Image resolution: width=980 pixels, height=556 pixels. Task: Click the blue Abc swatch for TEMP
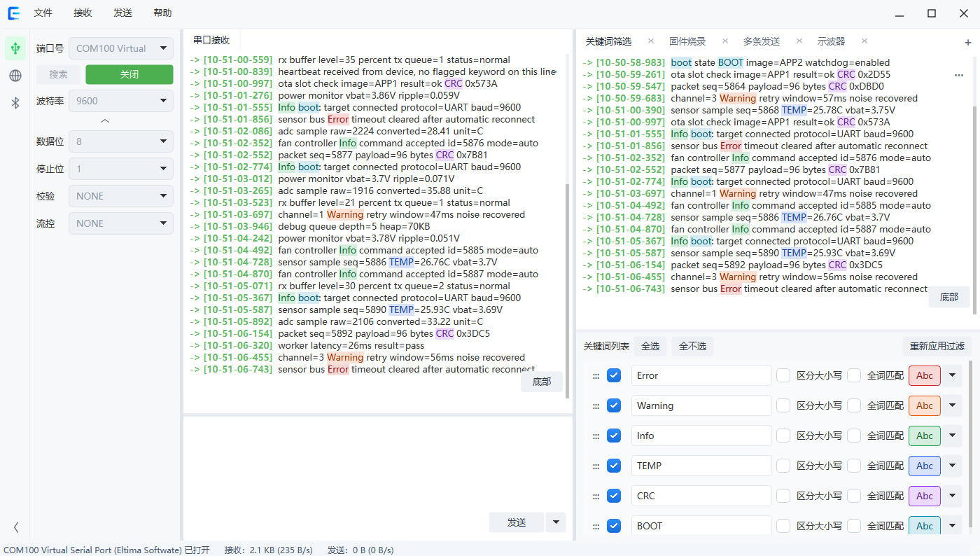(925, 466)
